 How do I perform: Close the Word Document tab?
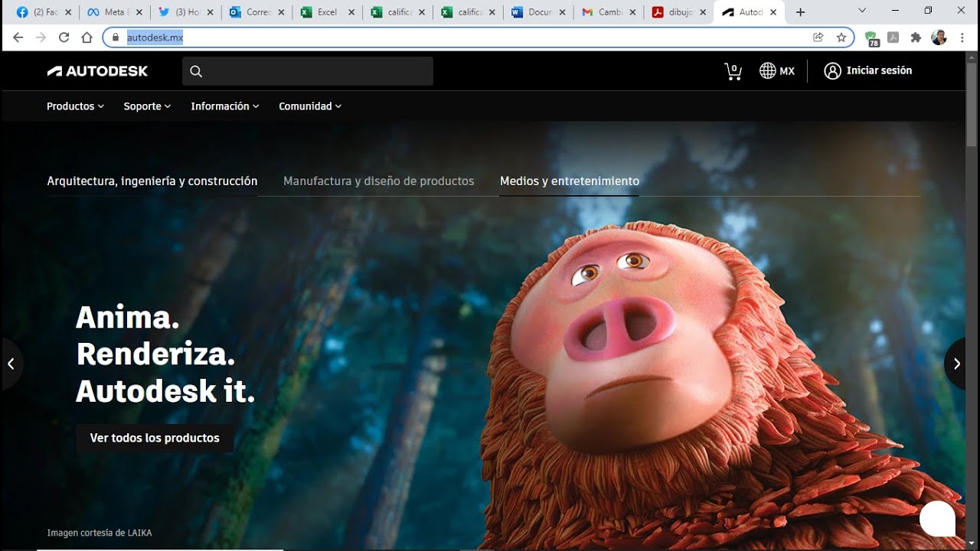coord(562,12)
